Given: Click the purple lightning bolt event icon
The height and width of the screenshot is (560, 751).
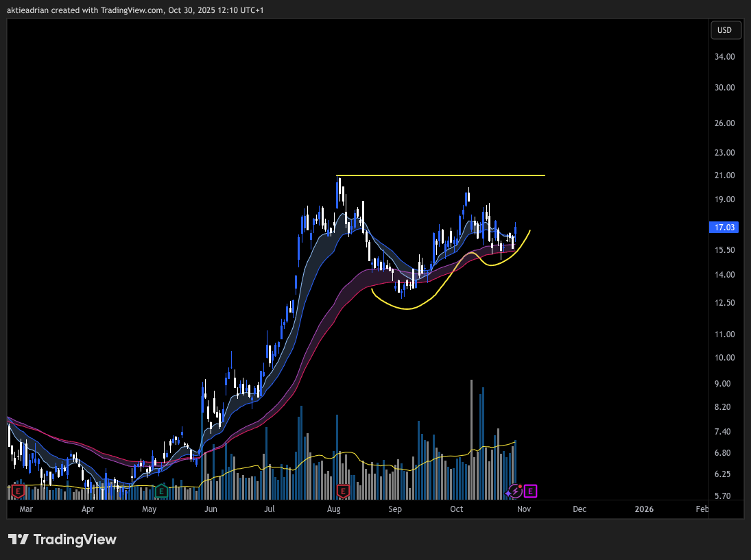Looking at the screenshot, I should click(x=515, y=491).
